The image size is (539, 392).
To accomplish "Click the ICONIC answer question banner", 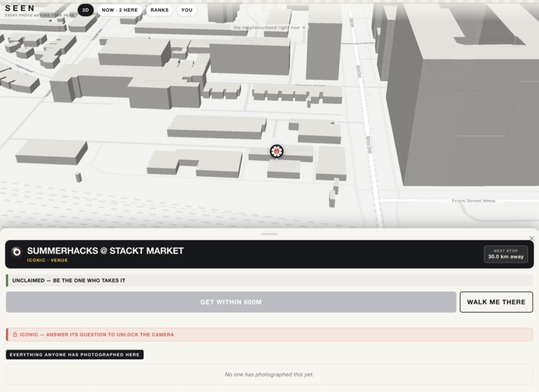I will coord(270,335).
